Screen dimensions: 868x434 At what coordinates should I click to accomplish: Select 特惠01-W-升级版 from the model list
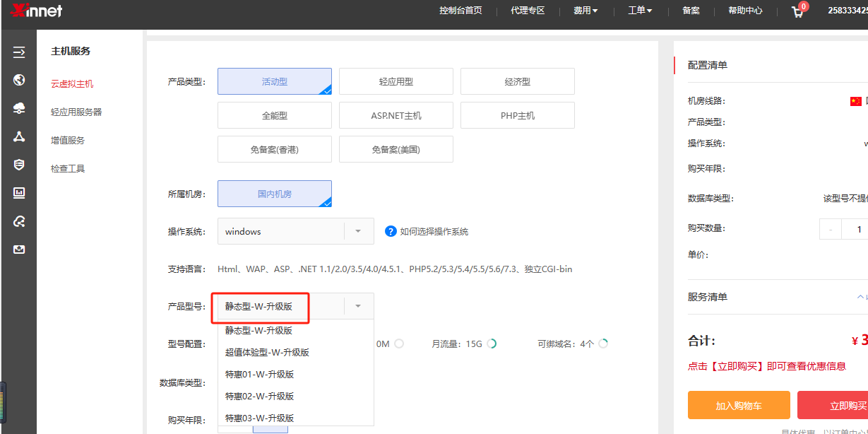pyautogui.click(x=259, y=374)
